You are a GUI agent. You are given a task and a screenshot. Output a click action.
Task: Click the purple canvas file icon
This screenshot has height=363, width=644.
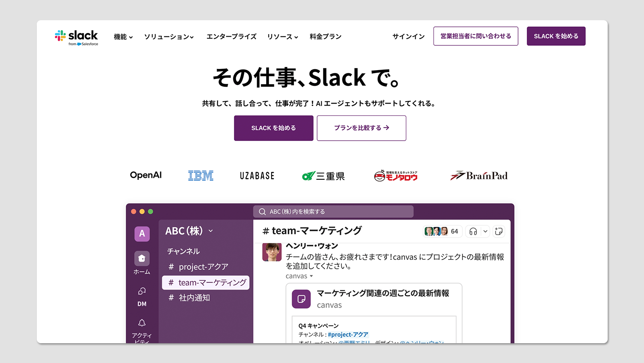pyautogui.click(x=301, y=299)
